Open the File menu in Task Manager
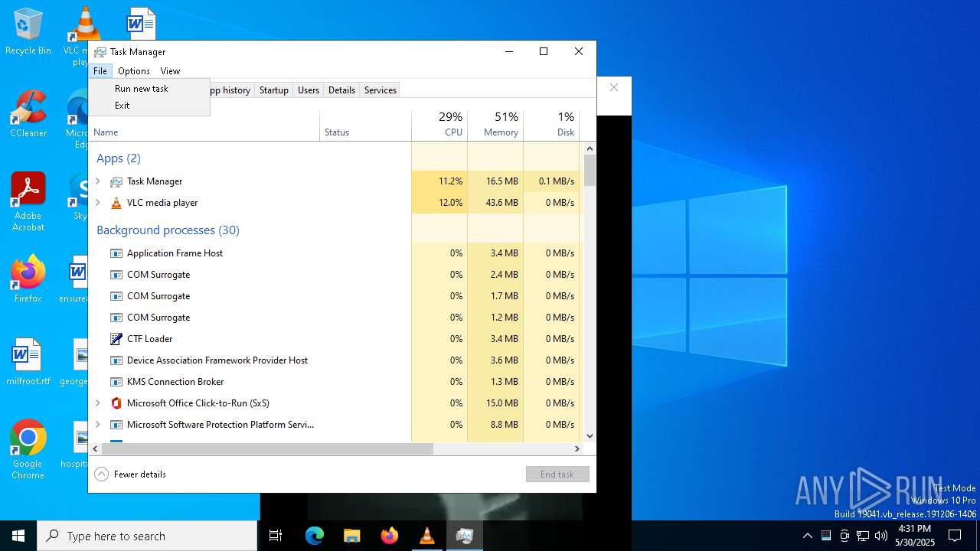980x551 pixels. (100, 71)
